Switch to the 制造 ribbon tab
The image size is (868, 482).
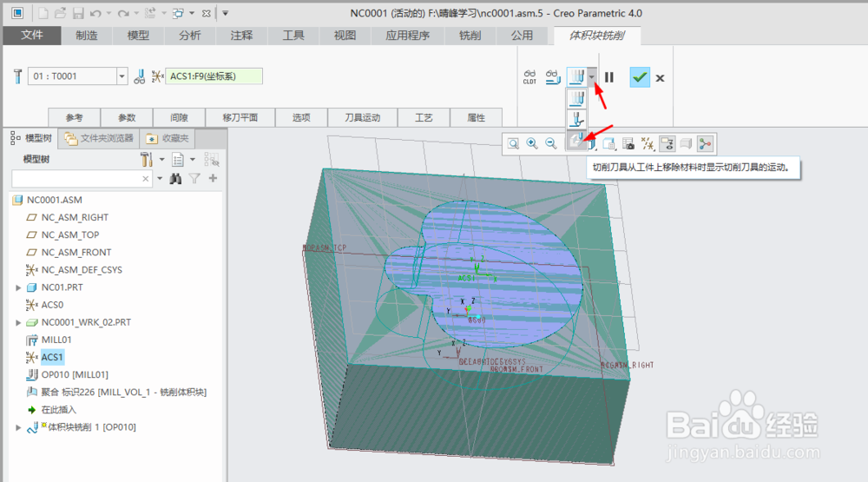[86, 36]
